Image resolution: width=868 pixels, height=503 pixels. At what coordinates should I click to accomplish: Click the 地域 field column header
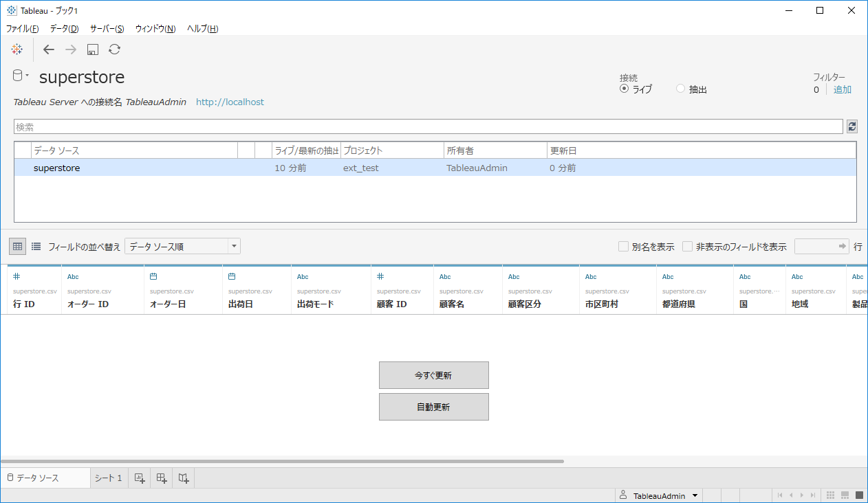[816, 289]
